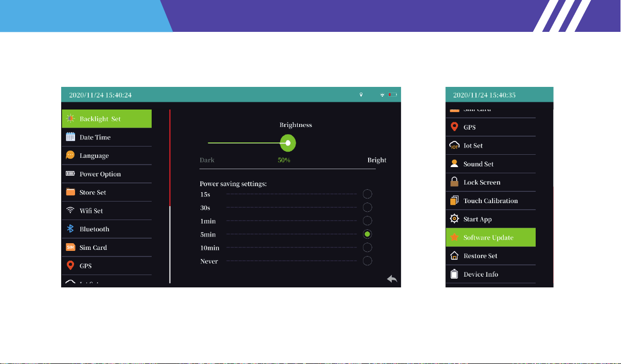Click the Brightness slider handle
Image resolution: width=621 pixels, height=364 pixels.
tap(288, 143)
